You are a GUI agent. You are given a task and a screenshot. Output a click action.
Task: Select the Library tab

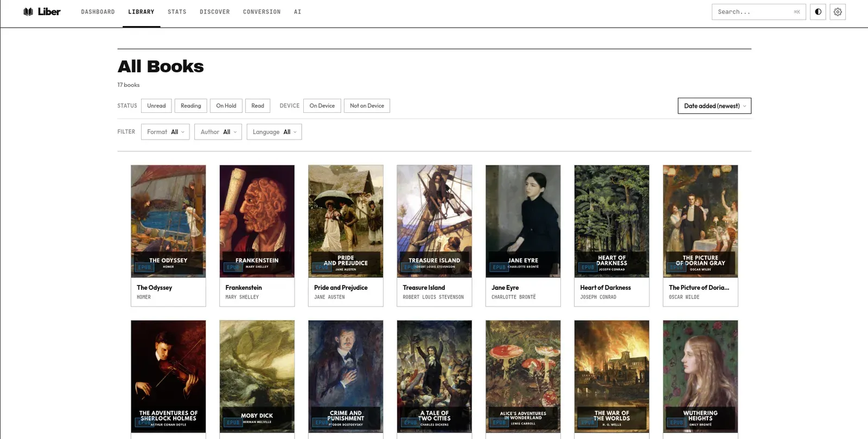[x=141, y=12]
